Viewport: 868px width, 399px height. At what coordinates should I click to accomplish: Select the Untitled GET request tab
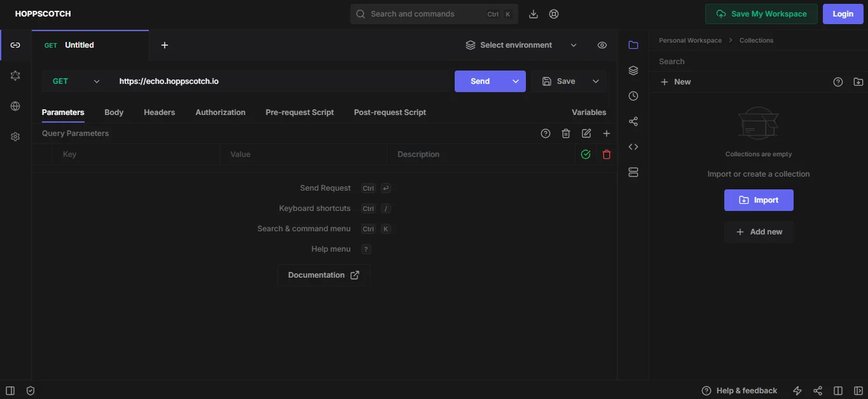[x=90, y=45]
